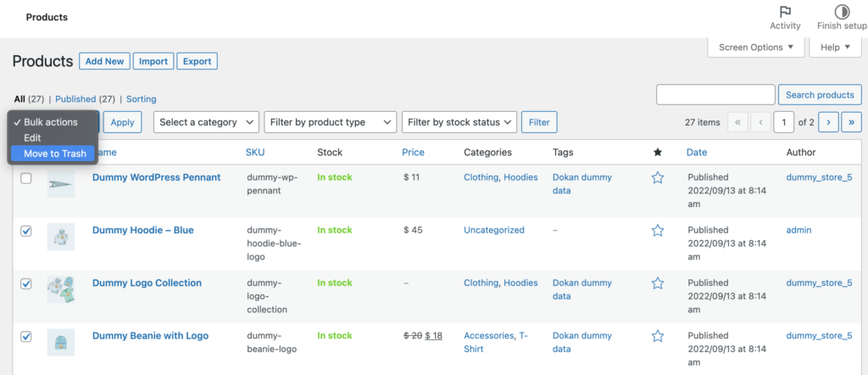Open the Accessories category link
The height and width of the screenshot is (375, 868).
(489, 336)
